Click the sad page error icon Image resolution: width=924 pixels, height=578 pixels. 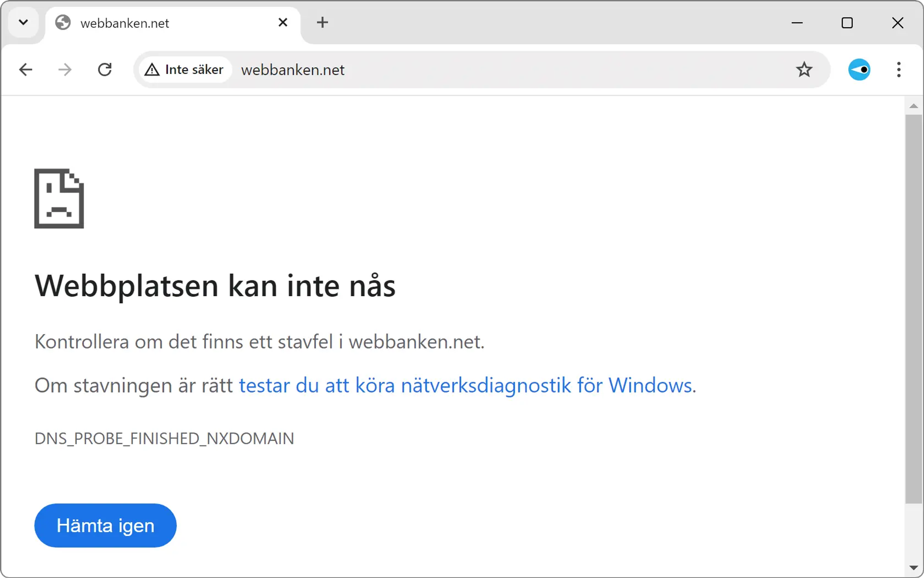pyautogui.click(x=59, y=199)
